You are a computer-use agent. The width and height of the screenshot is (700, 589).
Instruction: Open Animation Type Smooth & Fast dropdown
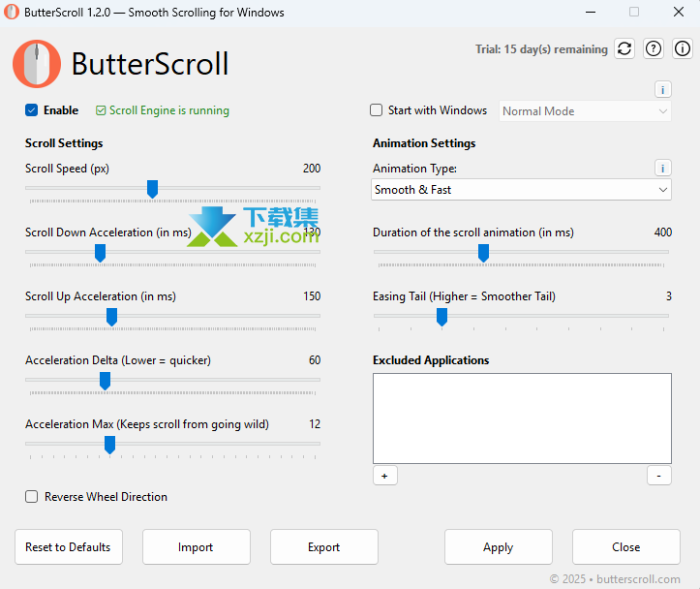[x=521, y=190]
